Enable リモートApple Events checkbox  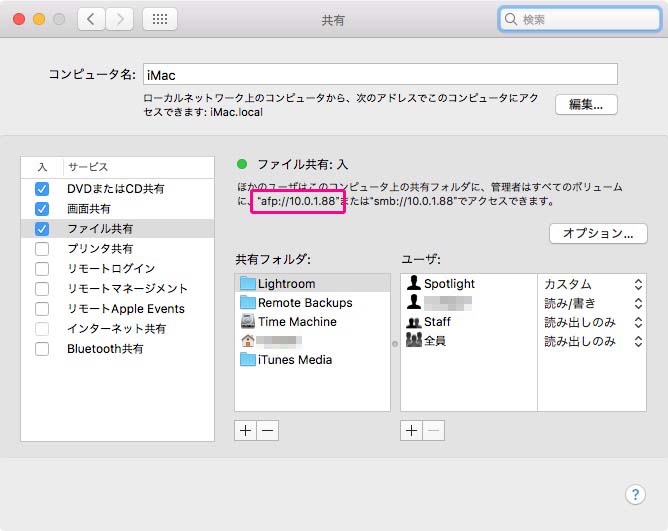[42, 309]
